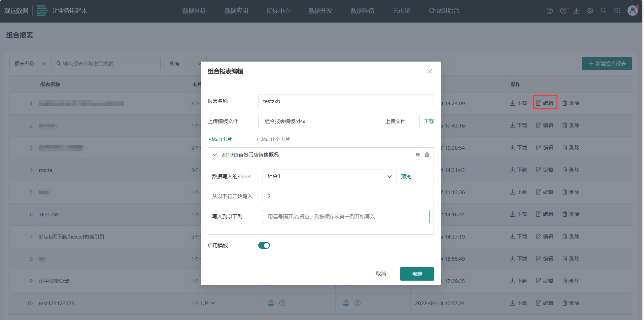The width and height of the screenshot is (644, 320).
Task: Delete the 2019各省份门店销售概况 card via trash icon
Action: pos(427,154)
